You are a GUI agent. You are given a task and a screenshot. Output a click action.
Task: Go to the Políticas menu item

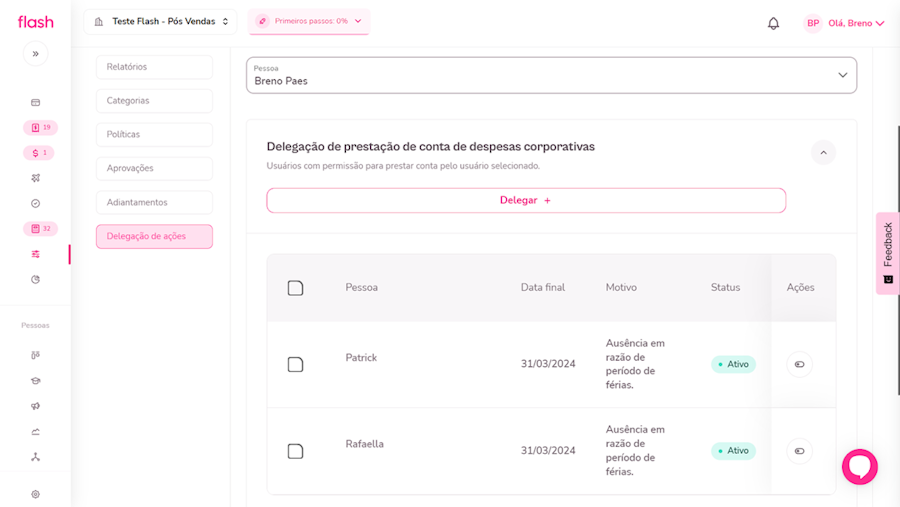pos(154,135)
